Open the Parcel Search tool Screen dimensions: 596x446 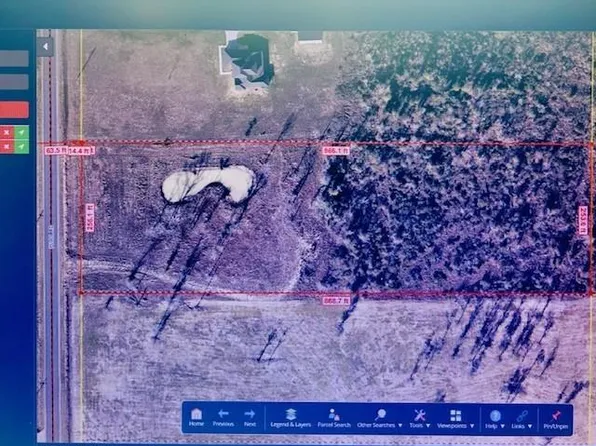pos(334,418)
